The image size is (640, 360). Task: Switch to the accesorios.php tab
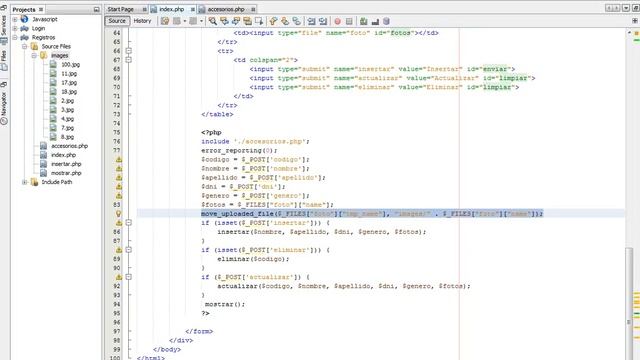[x=226, y=9]
